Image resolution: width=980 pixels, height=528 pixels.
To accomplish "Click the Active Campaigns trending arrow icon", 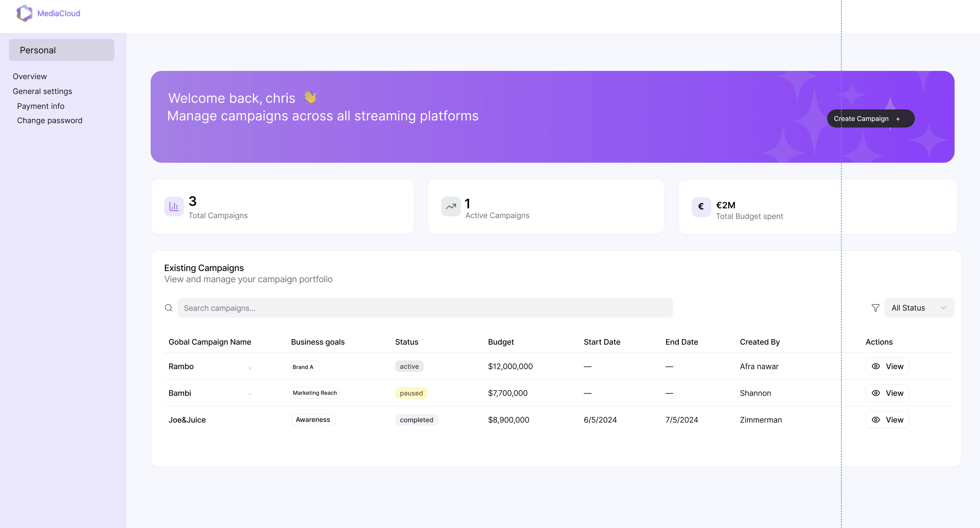I will tap(451, 207).
